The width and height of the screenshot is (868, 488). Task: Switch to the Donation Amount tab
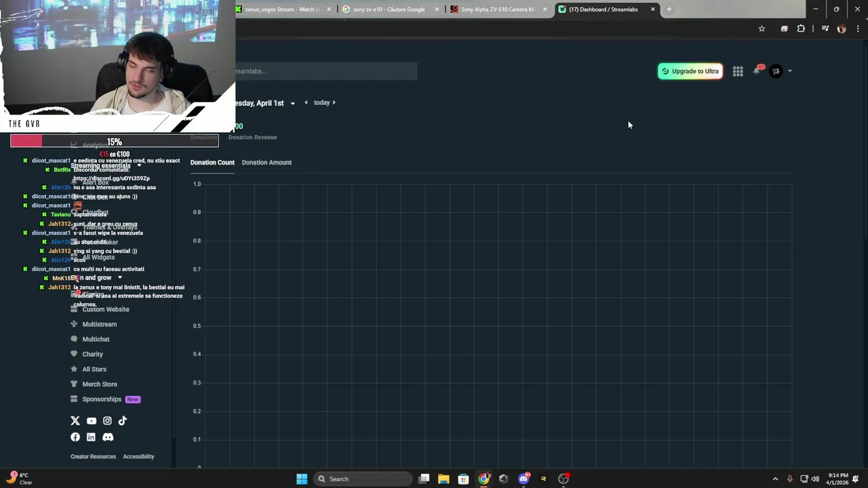pos(267,163)
